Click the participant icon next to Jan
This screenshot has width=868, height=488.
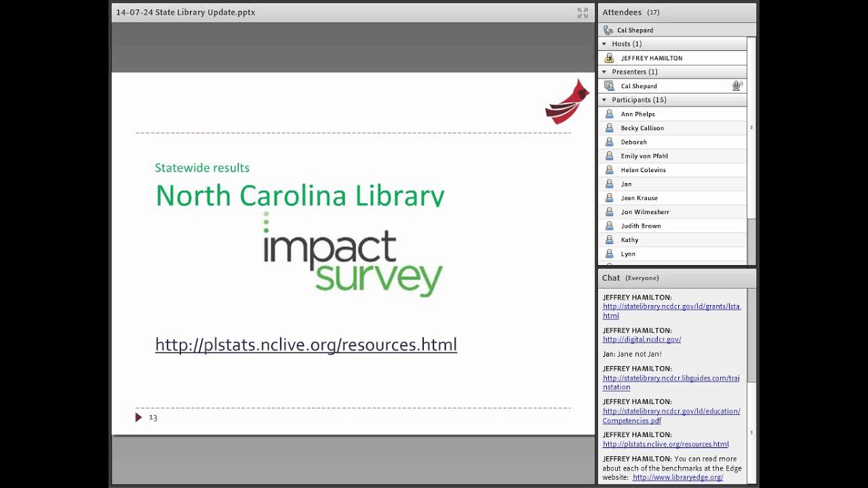click(609, 184)
